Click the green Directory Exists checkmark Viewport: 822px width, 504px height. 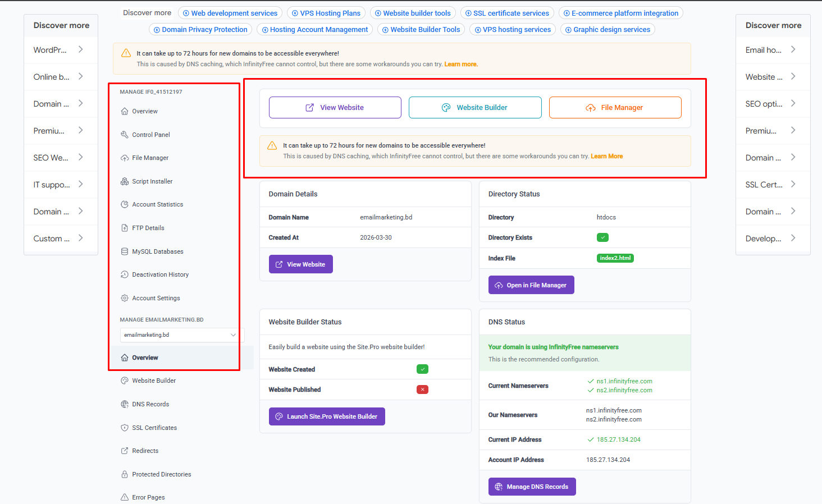pyautogui.click(x=602, y=237)
